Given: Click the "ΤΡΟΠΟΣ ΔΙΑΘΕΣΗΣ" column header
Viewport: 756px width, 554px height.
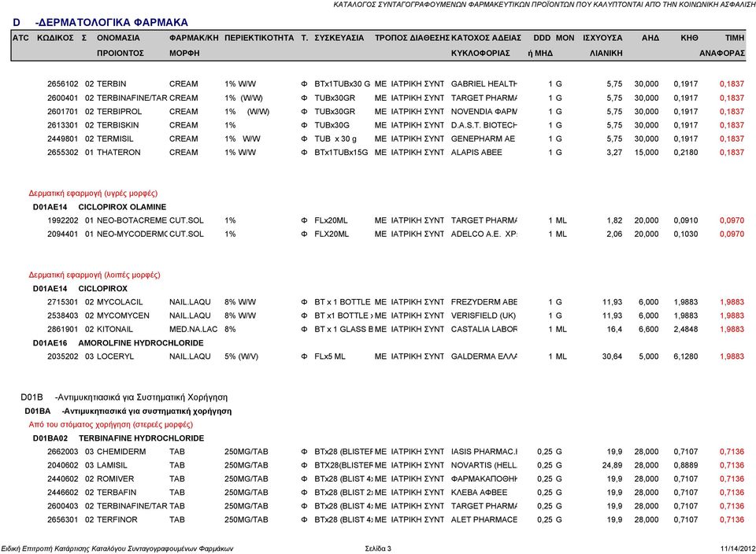Looking at the screenshot, I should 412,38.
